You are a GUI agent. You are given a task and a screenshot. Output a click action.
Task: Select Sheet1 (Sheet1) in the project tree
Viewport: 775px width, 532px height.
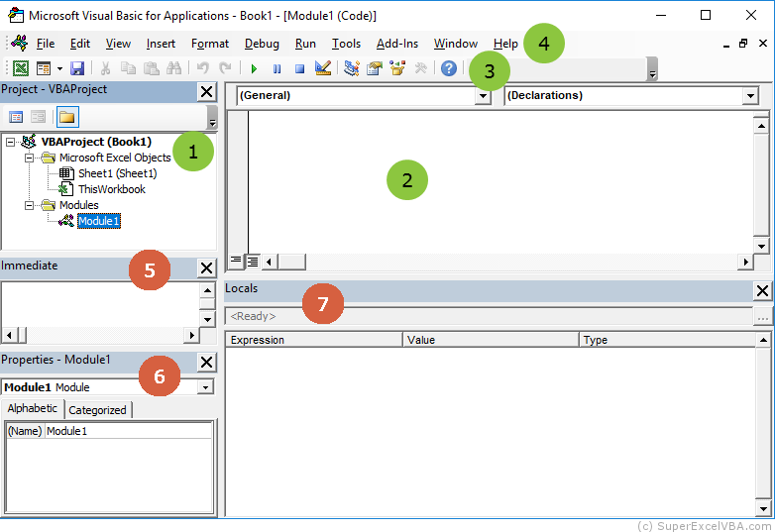[x=118, y=173]
